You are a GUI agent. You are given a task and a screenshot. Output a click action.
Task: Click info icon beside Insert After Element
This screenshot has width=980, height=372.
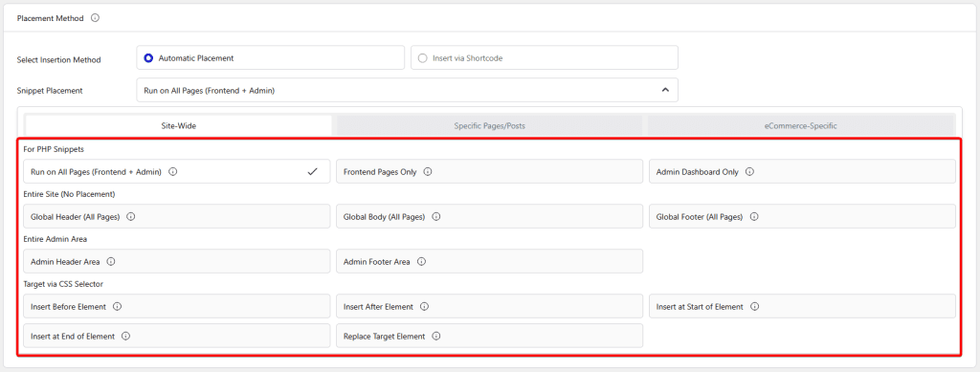pyautogui.click(x=425, y=306)
